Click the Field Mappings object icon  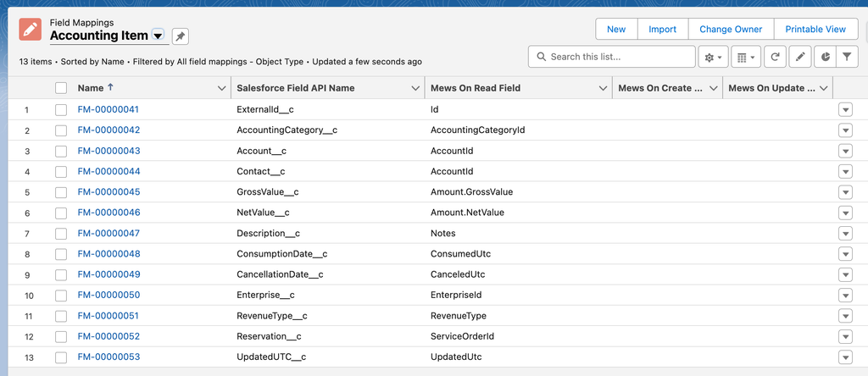click(31, 29)
